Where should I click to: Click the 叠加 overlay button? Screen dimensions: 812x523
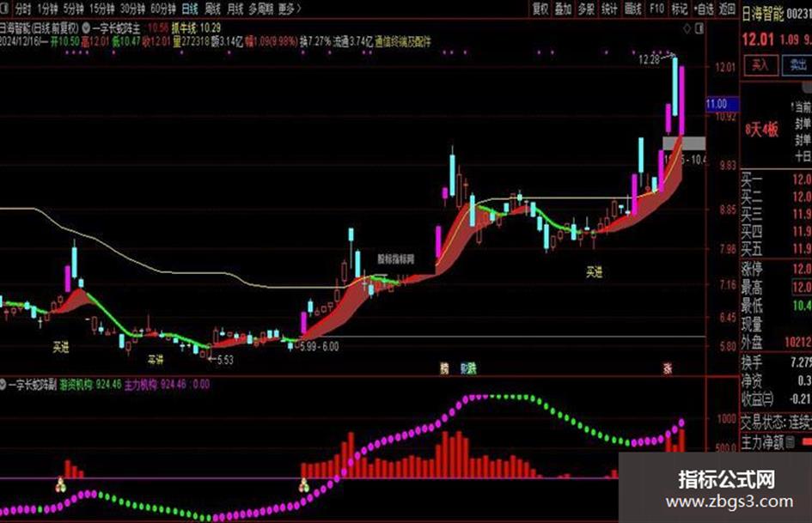pyautogui.click(x=564, y=9)
